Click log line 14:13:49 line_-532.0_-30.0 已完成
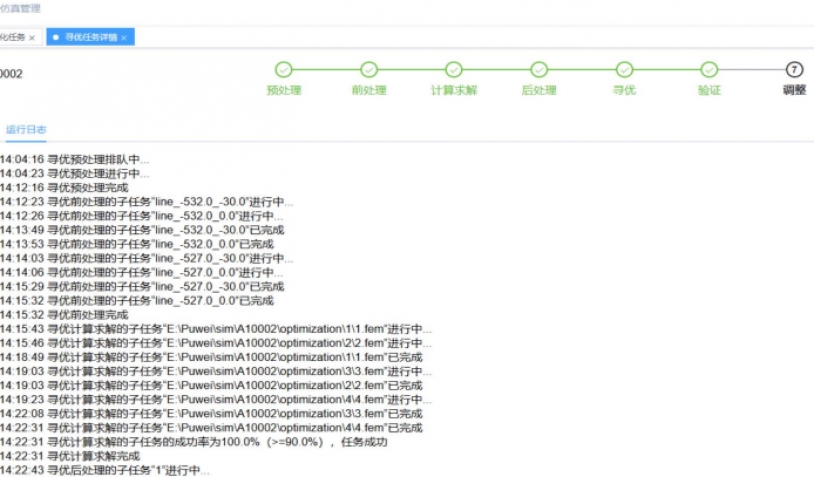The height and width of the screenshot is (477, 814). tap(142, 230)
